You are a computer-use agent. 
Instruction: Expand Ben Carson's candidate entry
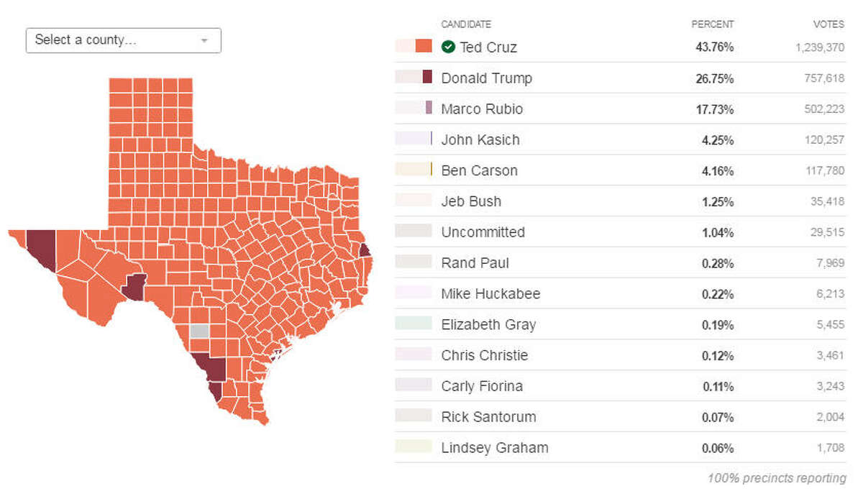479,170
